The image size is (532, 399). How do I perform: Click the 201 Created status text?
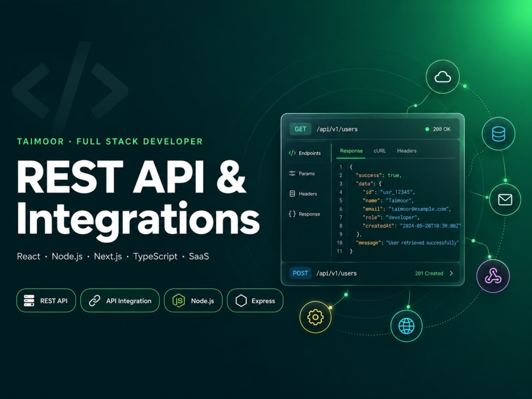tap(429, 273)
